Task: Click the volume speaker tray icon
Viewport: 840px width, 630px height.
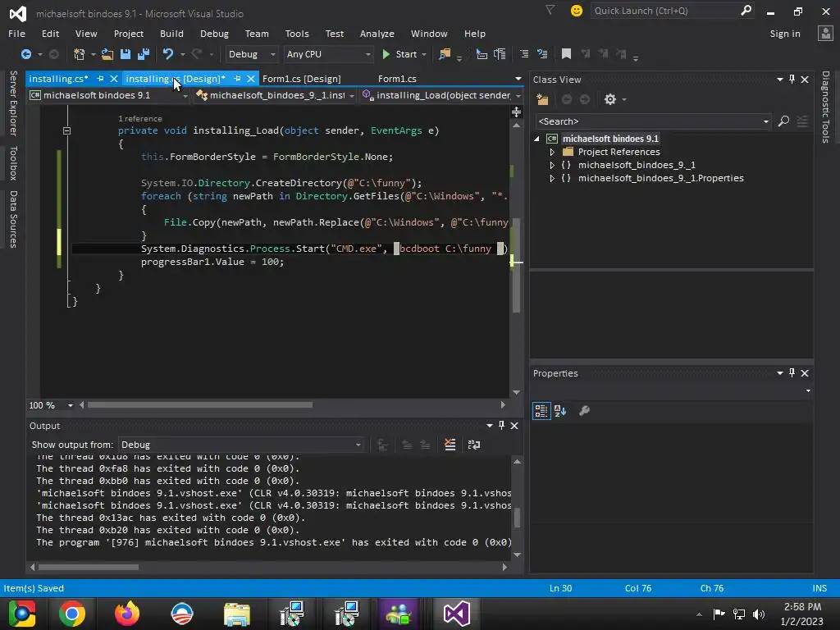Action: tap(759, 614)
